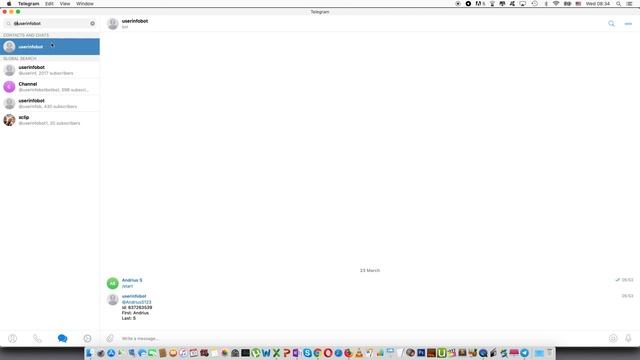Click the userinfobot avatar in chat header

(113, 24)
